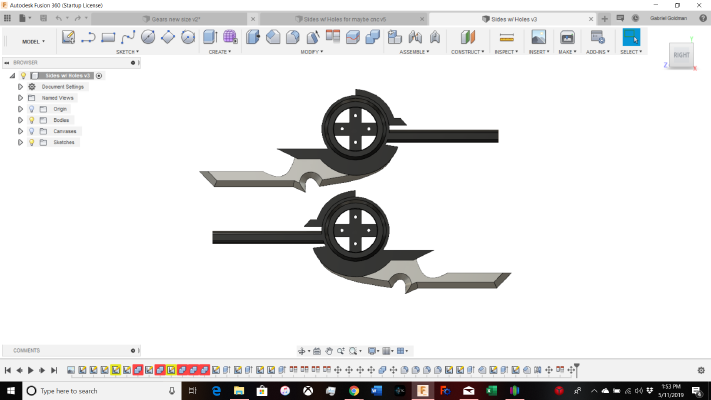Open timeline settings gear icon
The height and width of the screenshot is (400, 711).
pos(701,370)
